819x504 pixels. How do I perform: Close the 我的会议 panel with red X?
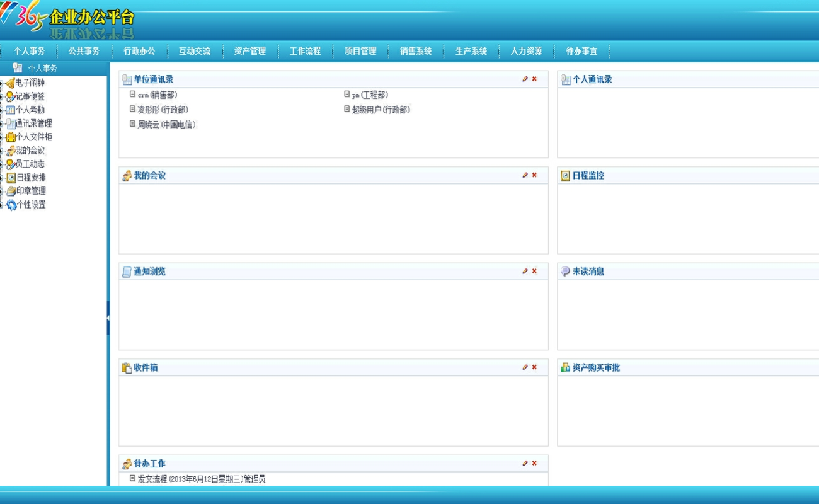tap(534, 175)
